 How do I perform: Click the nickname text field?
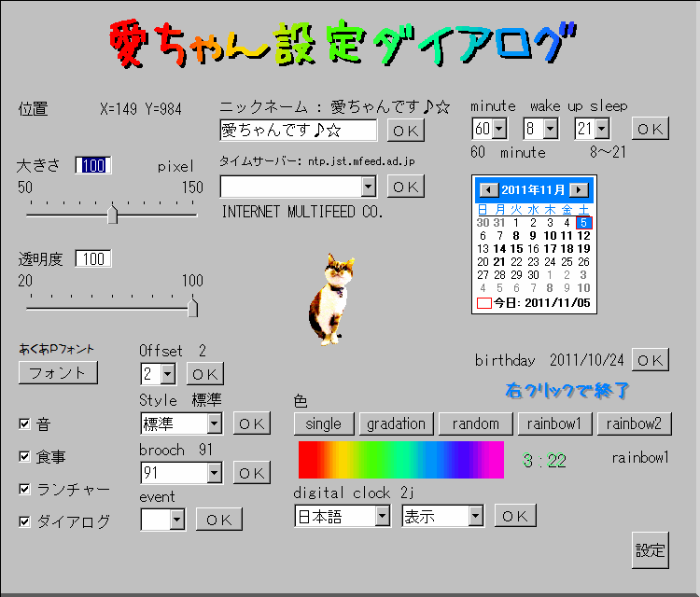[298, 131]
